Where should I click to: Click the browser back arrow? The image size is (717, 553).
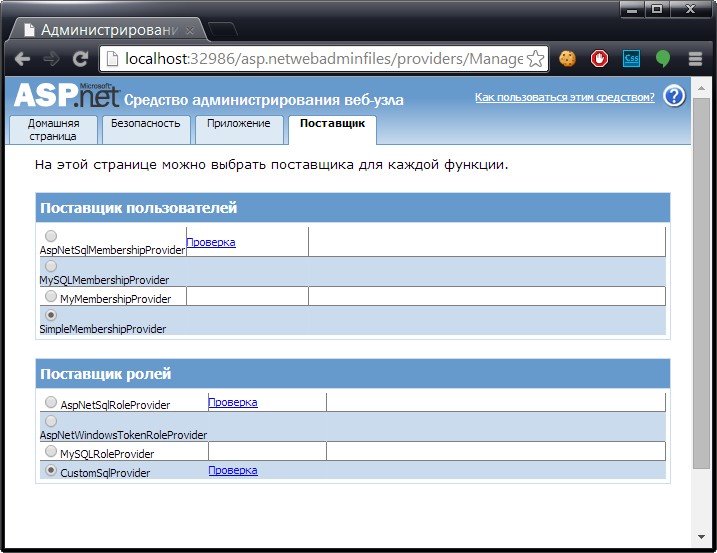(x=22, y=59)
